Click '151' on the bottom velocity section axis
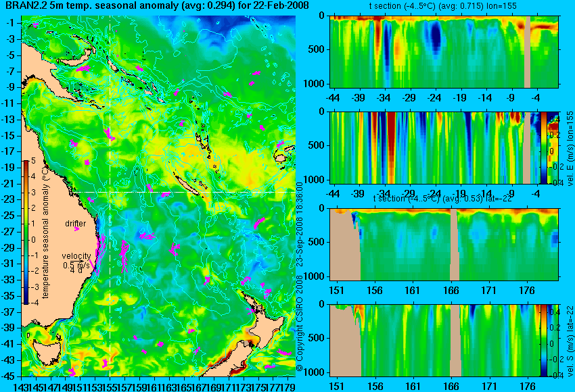The height and width of the screenshot is (392, 575). 336,387
